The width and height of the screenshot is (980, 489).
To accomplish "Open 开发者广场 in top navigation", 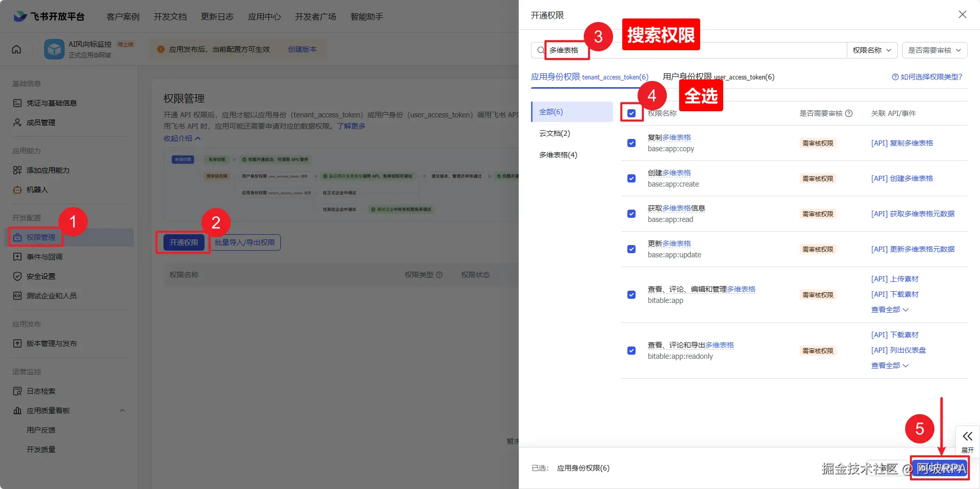I will (316, 17).
